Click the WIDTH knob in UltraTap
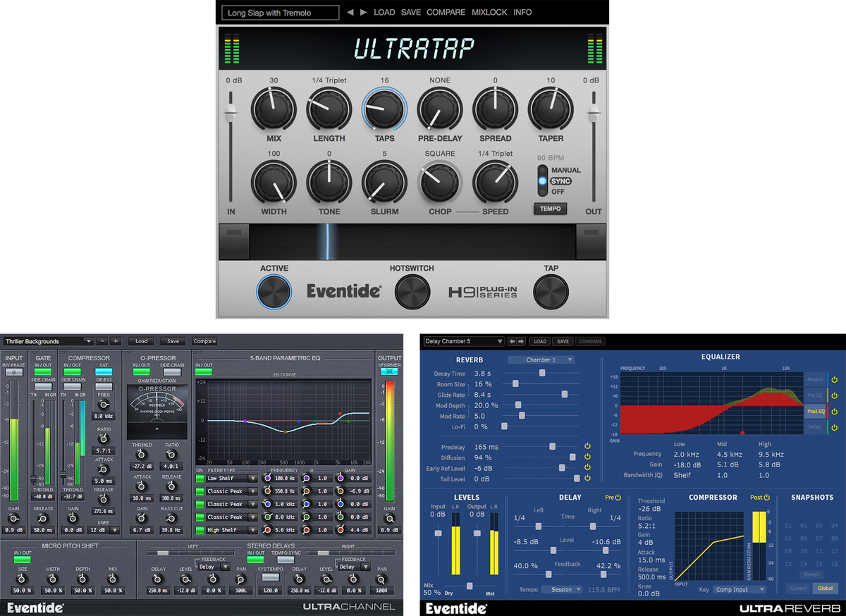 (273, 183)
